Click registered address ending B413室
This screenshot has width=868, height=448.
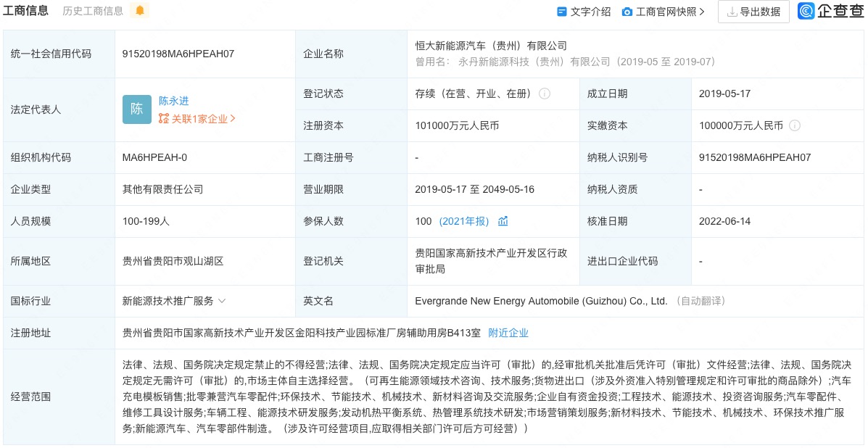pyautogui.click(x=302, y=333)
